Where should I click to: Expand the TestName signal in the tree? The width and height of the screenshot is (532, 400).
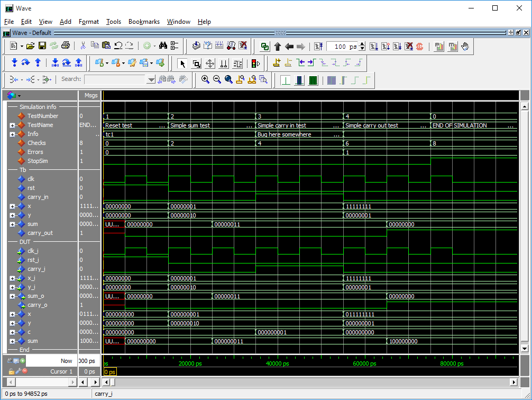[12, 125]
